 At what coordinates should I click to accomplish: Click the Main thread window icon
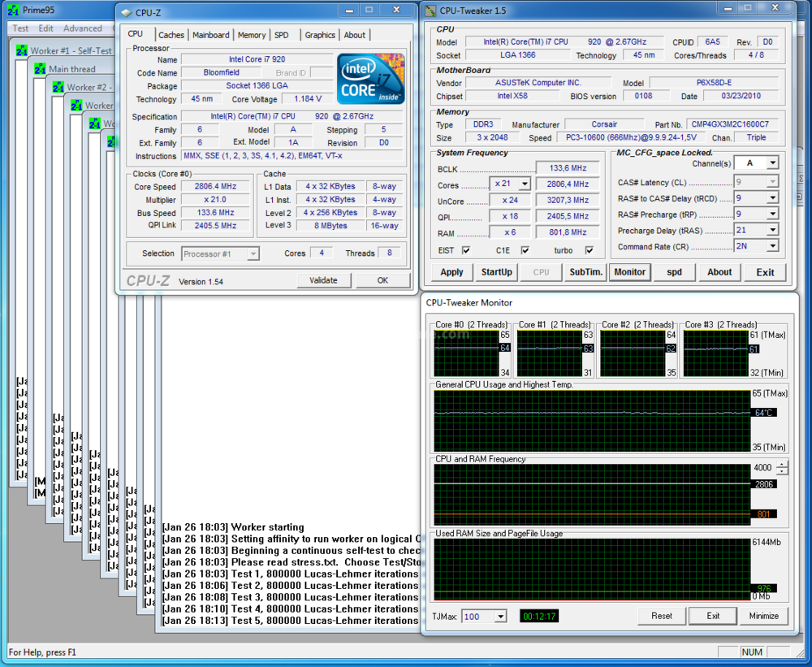[x=40, y=69]
